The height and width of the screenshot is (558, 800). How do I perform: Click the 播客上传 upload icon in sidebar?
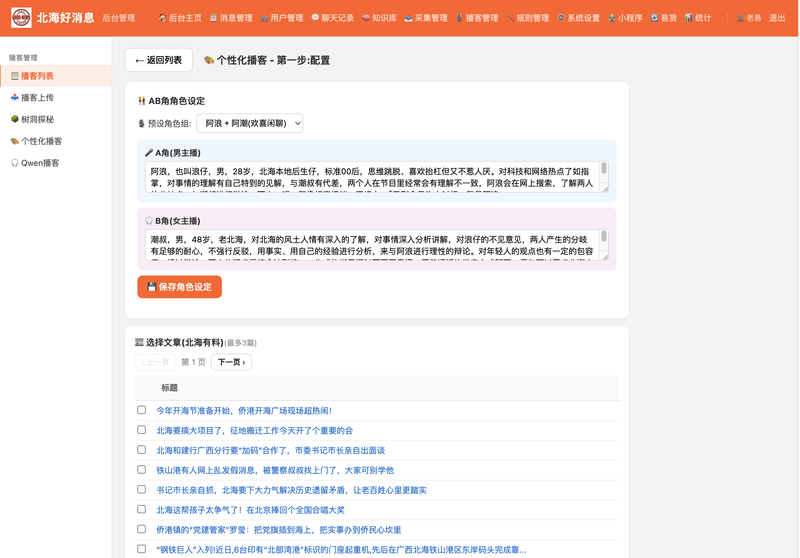click(x=15, y=97)
